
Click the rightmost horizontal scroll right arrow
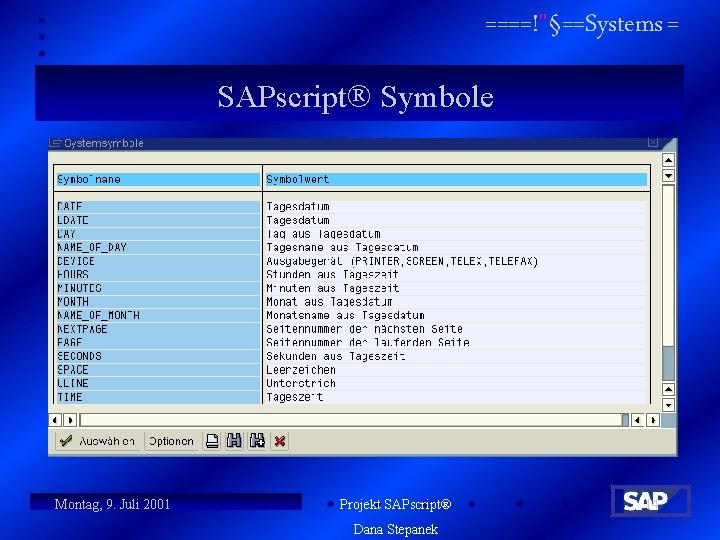click(652, 420)
